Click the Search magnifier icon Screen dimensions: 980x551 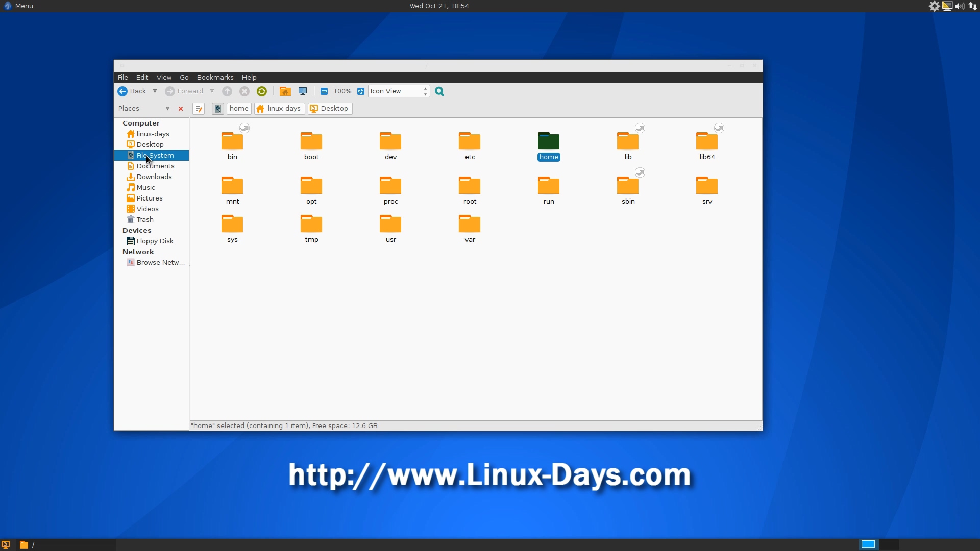pos(439,91)
